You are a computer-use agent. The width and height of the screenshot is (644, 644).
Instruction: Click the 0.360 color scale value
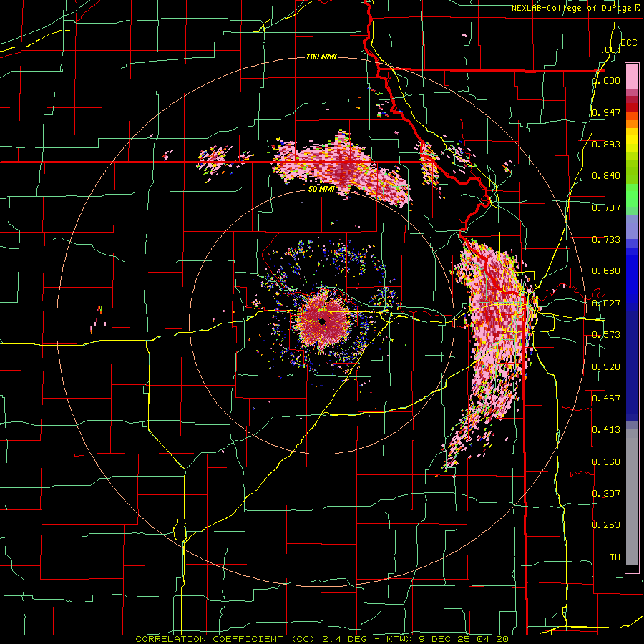(x=606, y=462)
